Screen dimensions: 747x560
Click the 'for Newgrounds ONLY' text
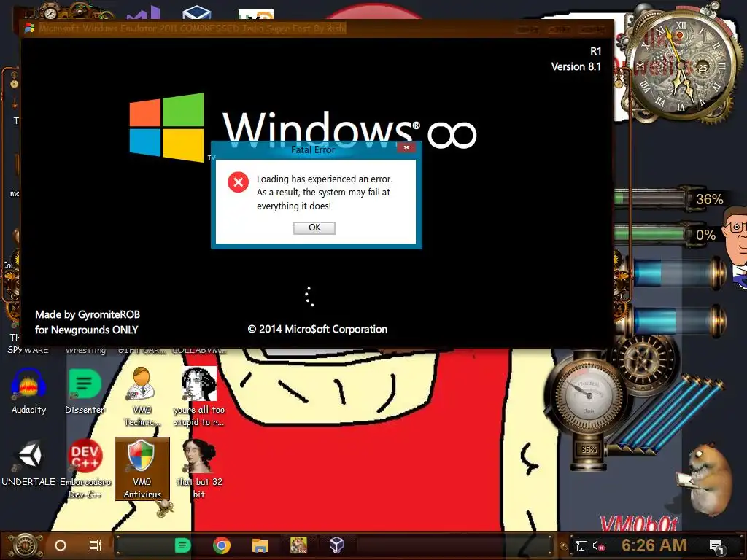[x=86, y=330]
